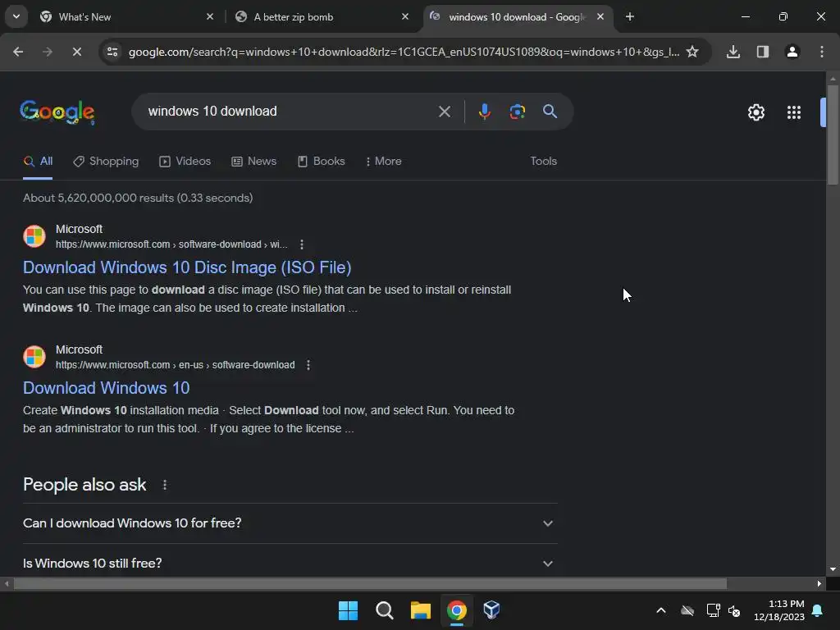840x630 pixels.
Task: Click the microsoft.com software-download wi... URL
Action: point(171,244)
